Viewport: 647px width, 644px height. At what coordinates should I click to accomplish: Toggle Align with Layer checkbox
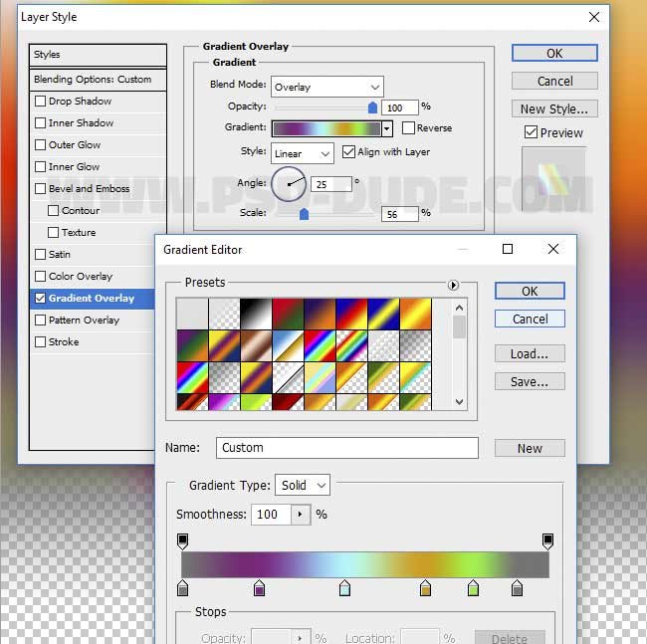[349, 152]
